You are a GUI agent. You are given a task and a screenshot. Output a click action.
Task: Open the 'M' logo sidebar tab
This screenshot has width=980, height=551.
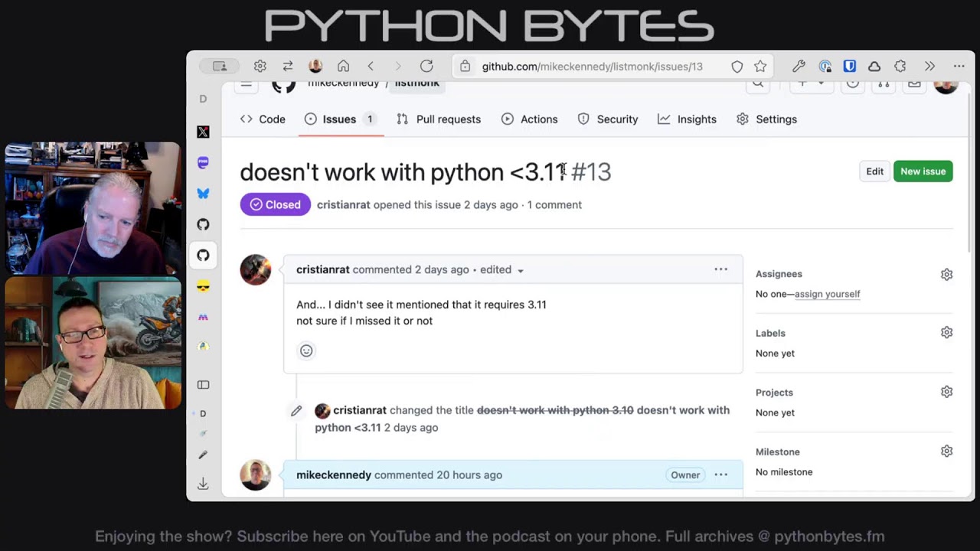coord(203,317)
